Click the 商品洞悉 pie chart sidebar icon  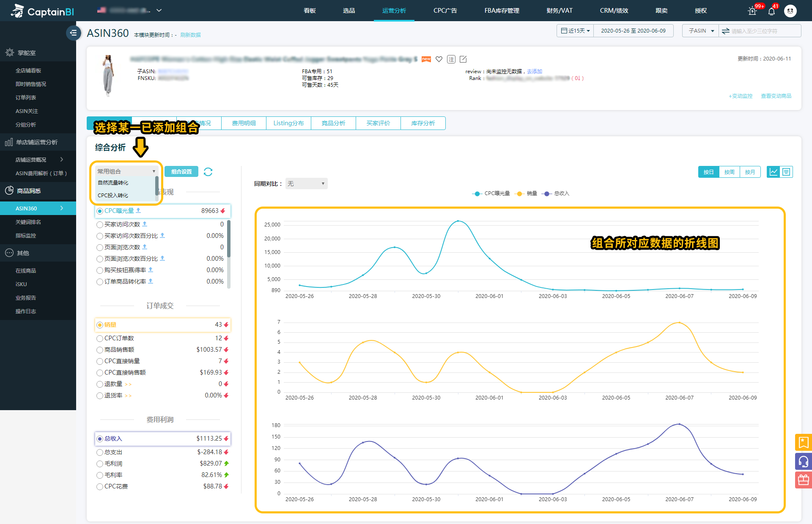pos(9,190)
